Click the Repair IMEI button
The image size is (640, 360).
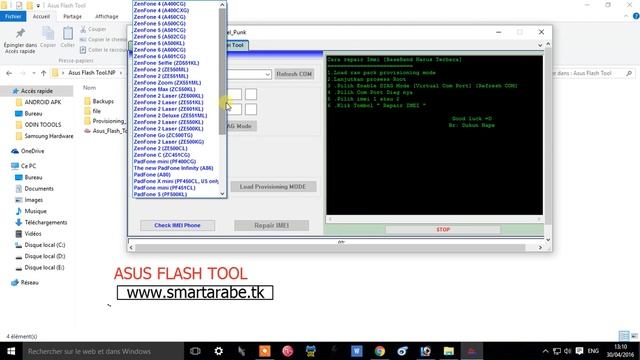coord(271,225)
